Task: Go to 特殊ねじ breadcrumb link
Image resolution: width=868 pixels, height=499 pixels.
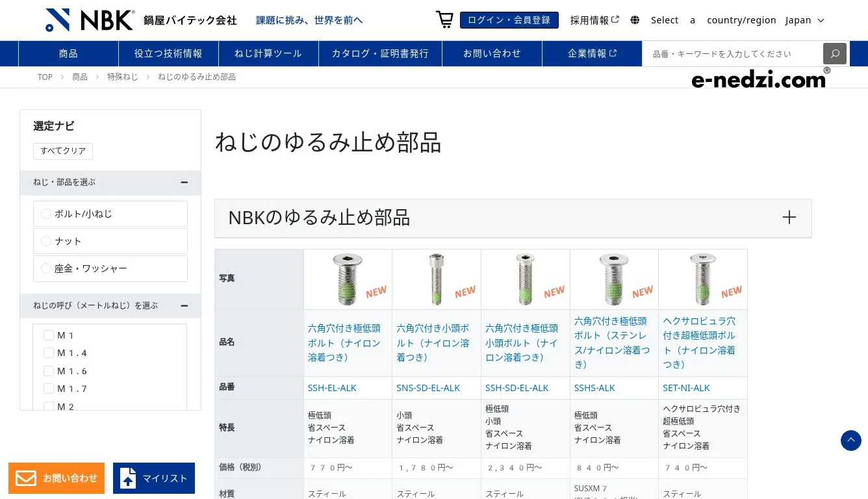Action: (x=123, y=77)
